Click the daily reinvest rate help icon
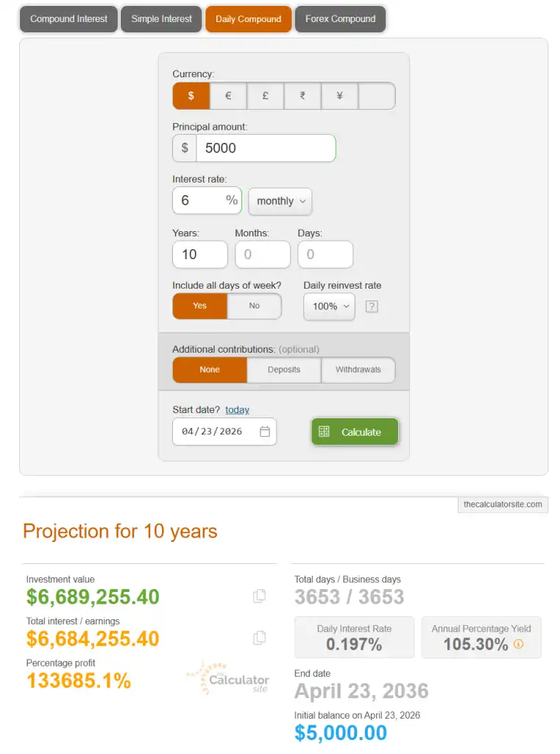560x754 pixels. [372, 306]
